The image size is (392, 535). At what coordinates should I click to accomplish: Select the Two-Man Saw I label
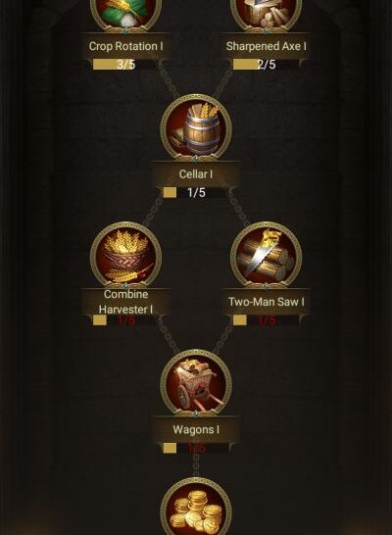pos(267,302)
